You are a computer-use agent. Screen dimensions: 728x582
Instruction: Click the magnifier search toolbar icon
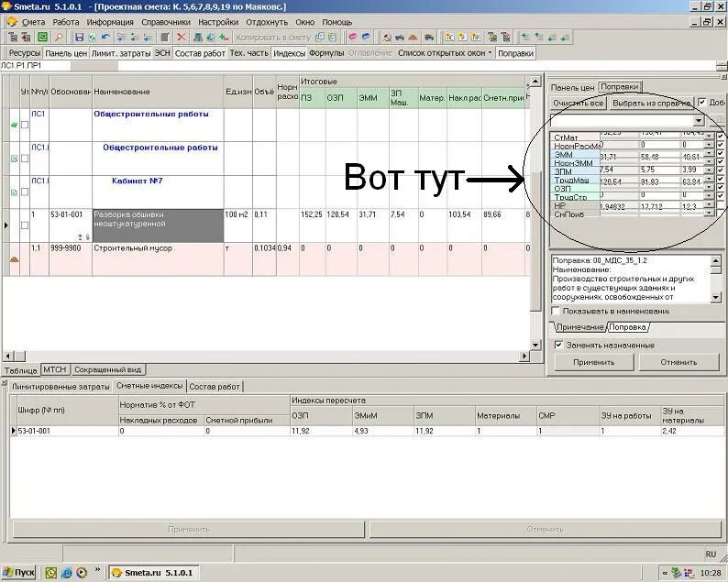tap(59, 38)
